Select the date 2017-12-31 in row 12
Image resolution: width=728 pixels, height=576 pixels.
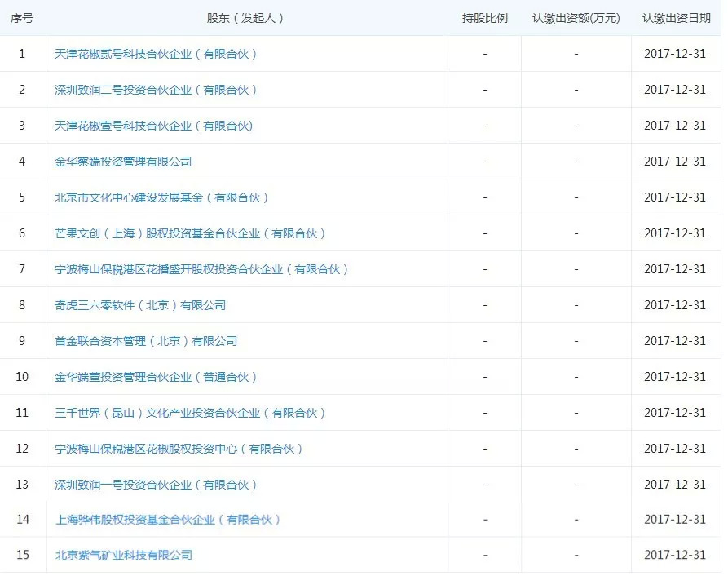click(675, 449)
